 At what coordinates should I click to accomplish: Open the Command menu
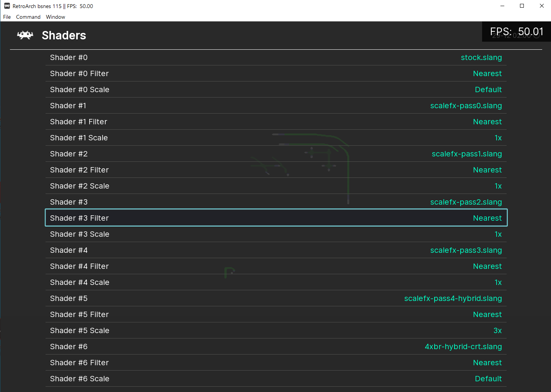tap(28, 17)
